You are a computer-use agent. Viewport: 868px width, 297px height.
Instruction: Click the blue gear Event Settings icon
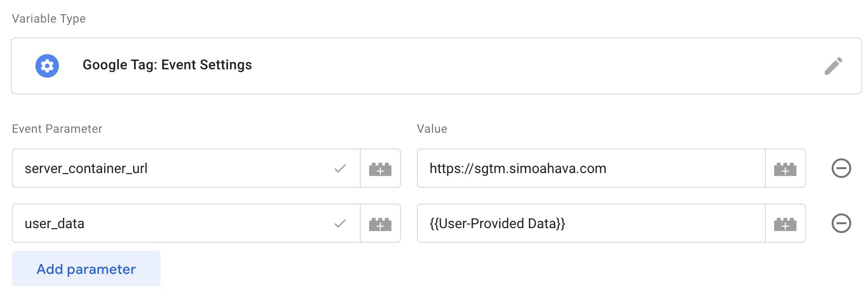coord(47,66)
